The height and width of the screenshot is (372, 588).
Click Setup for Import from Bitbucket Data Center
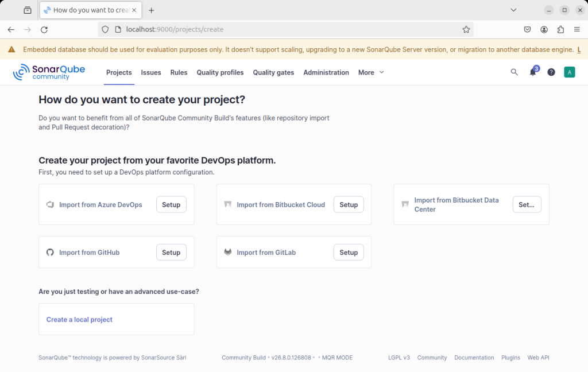click(527, 205)
